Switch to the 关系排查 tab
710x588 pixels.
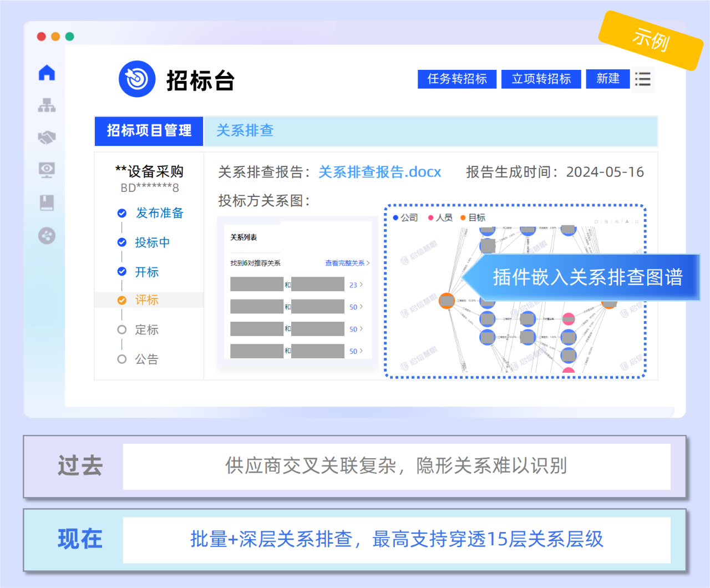click(x=245, y=131)
